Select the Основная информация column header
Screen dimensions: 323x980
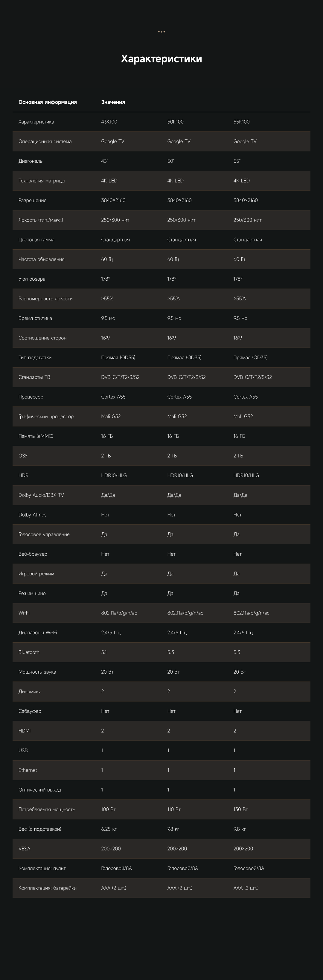coord(48,102)
